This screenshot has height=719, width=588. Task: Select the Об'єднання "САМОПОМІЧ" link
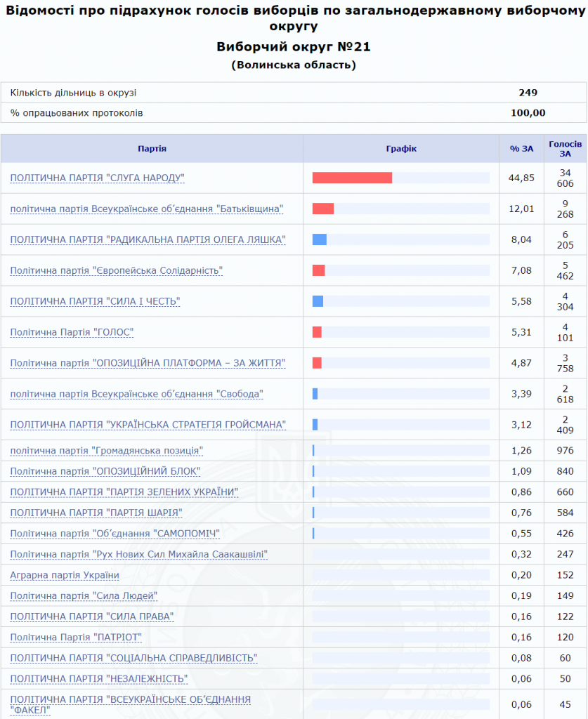click(115, 534)
